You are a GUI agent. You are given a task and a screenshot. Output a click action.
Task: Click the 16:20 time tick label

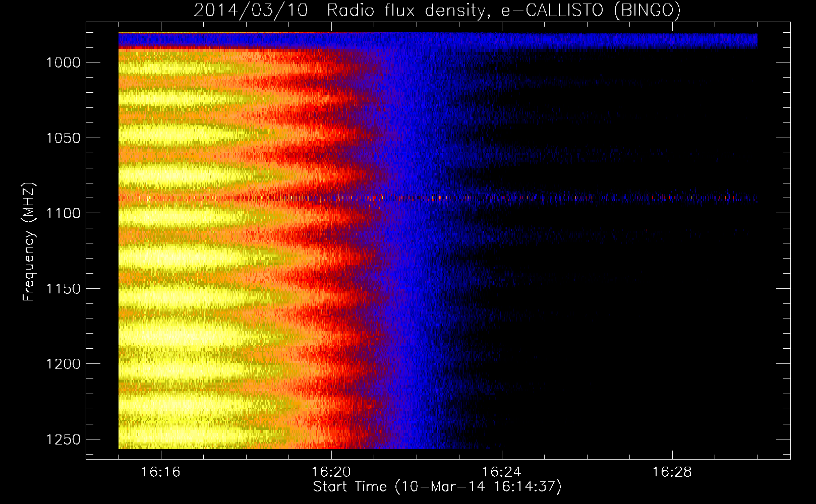331,472
